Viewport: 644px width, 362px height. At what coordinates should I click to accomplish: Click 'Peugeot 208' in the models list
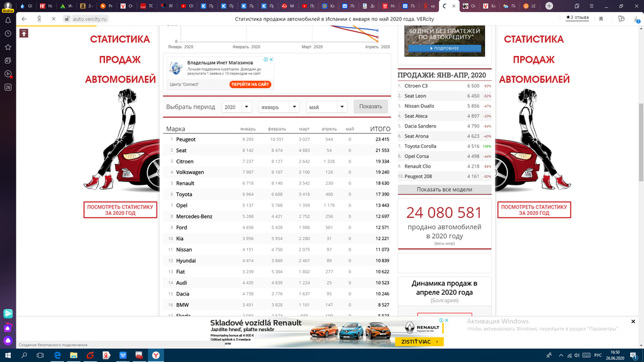[x=418, y=177]
